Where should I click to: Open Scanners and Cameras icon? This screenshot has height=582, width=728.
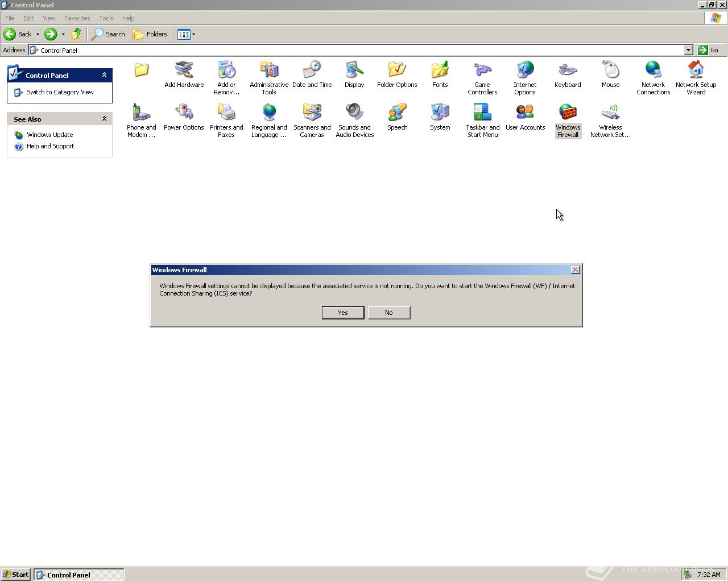pyautogui.click(x=312, y=120)
